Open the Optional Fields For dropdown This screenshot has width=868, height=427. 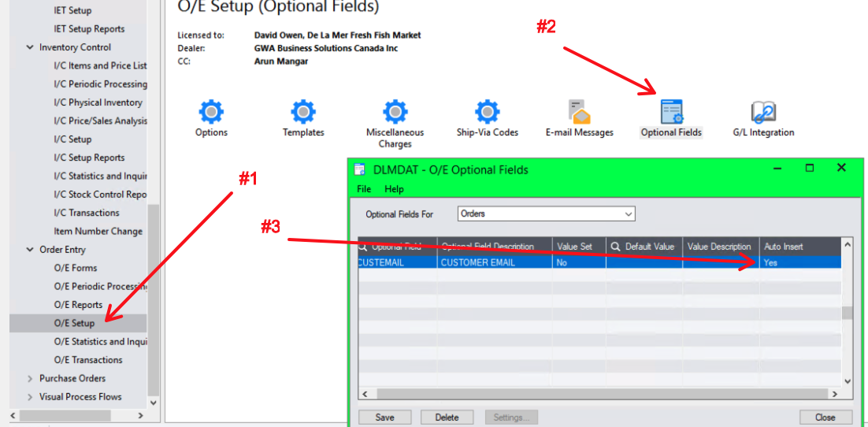[628, 213]
